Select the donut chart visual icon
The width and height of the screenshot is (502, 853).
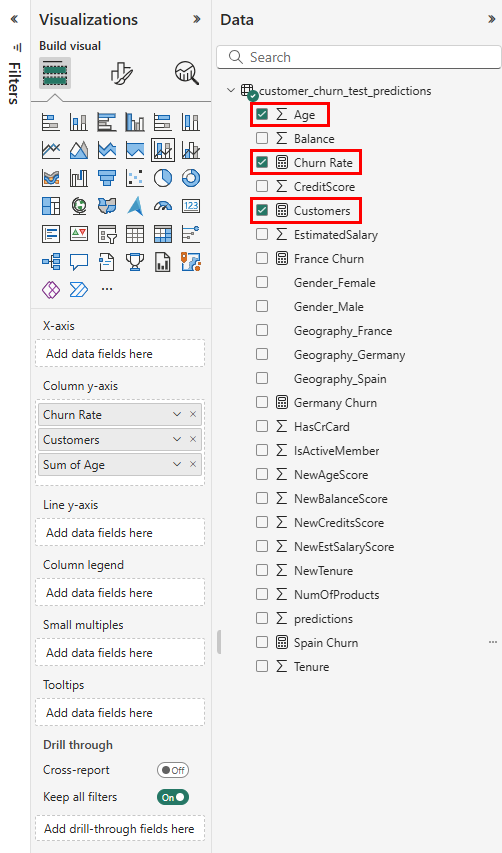(191, 177)
